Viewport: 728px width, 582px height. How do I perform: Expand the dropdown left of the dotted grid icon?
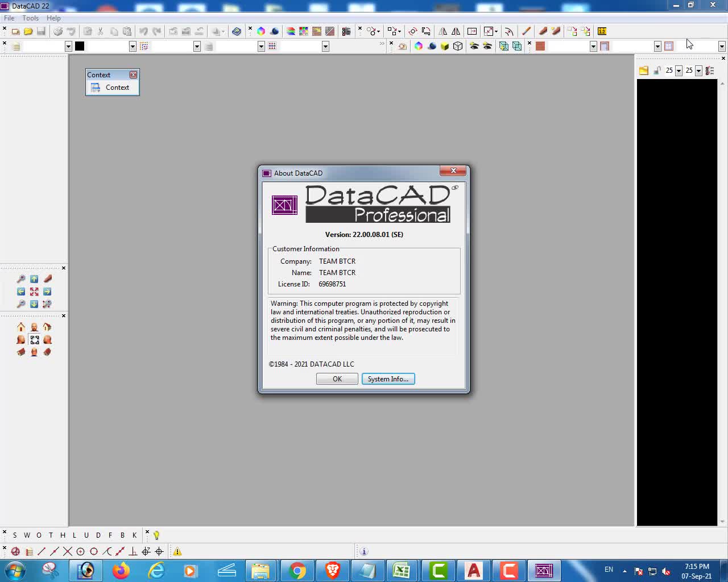(x=261, y=47)
